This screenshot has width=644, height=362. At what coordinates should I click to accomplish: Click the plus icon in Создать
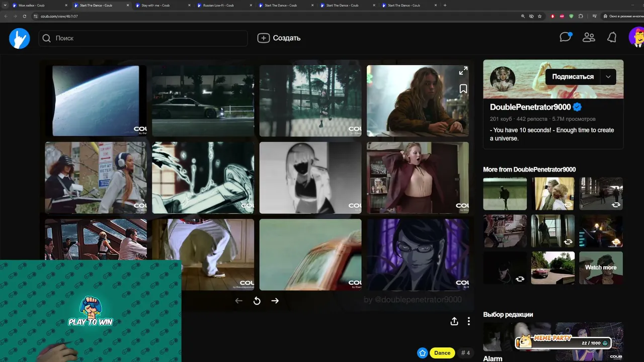tap(264, 38)
